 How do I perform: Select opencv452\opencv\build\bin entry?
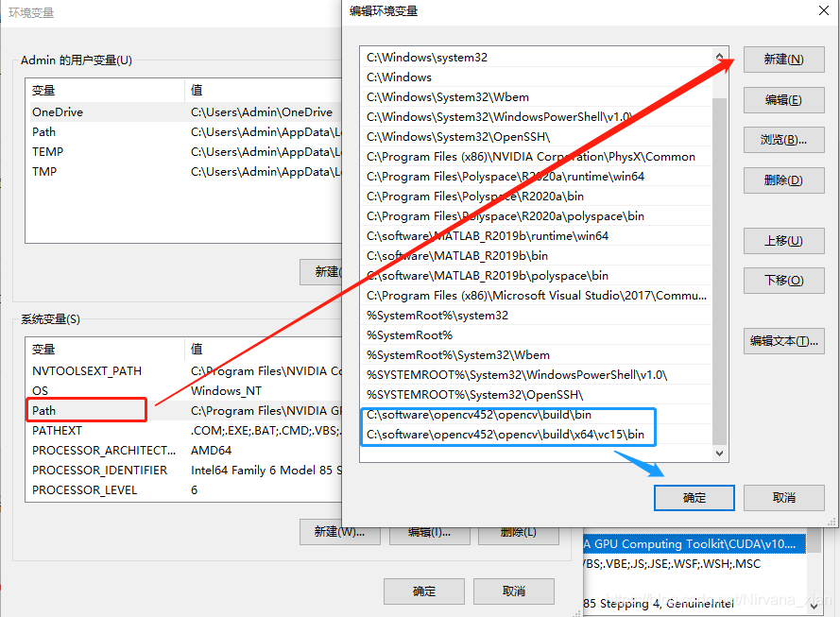click(x=537, y=414)
